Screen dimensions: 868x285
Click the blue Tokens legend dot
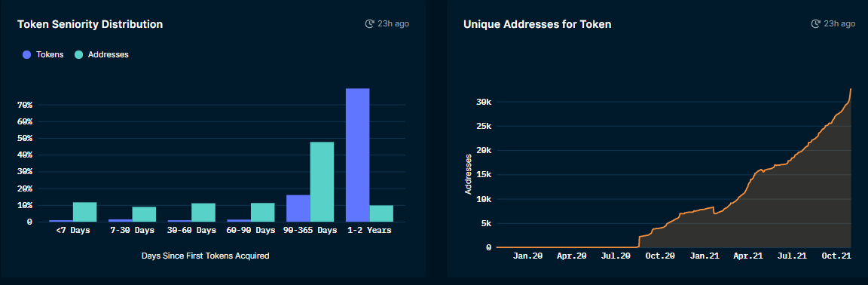(26, 54)
